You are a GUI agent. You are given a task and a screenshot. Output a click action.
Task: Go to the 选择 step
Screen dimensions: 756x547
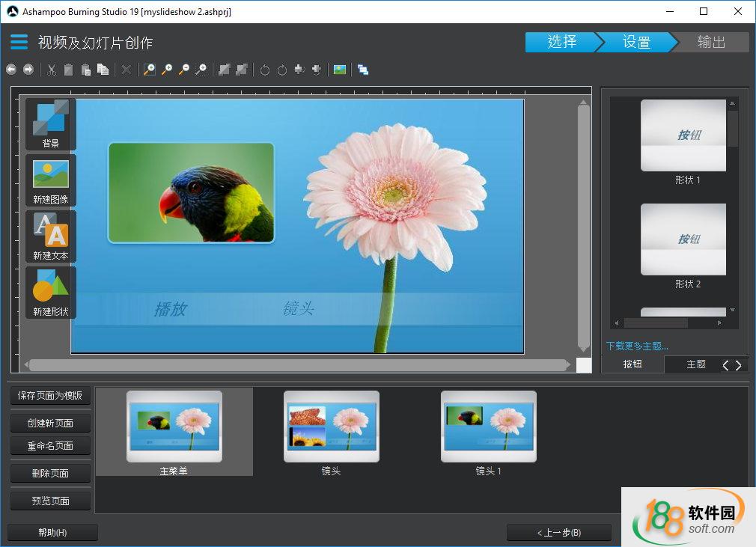point(561,42)
